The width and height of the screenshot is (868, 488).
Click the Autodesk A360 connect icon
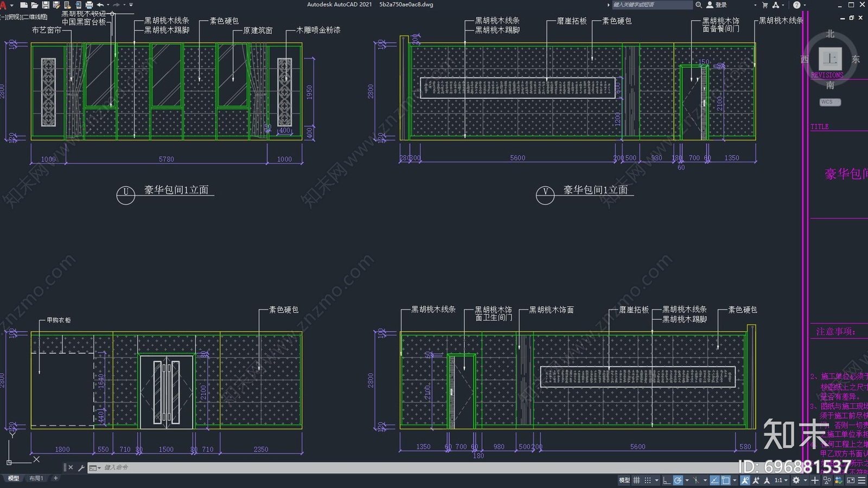click(776, 5)
